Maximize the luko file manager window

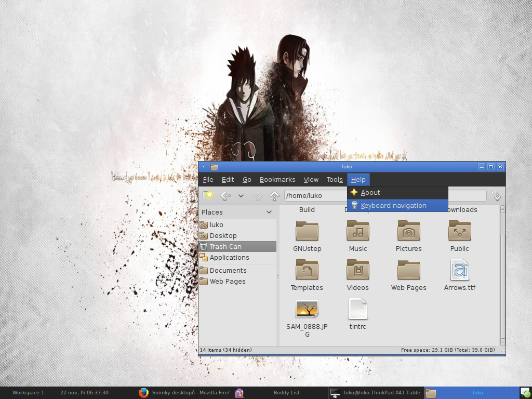tap(490, 167)
